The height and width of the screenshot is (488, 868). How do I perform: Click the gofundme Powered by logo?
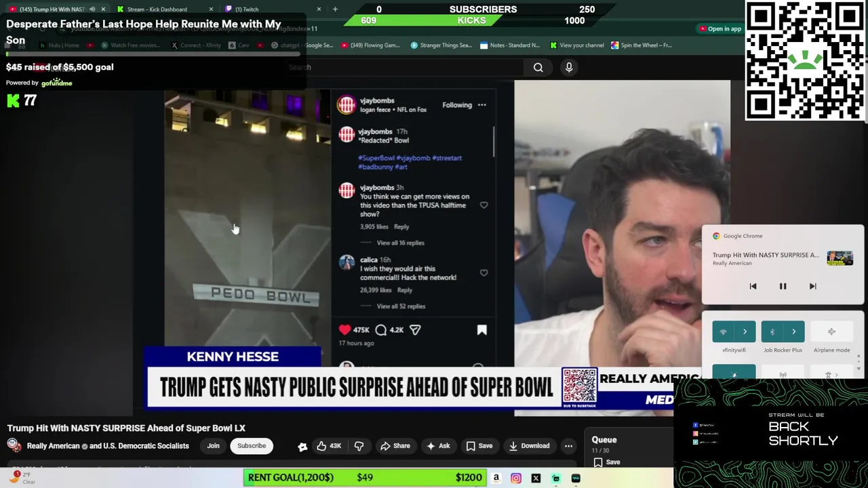tap(56, 83)
